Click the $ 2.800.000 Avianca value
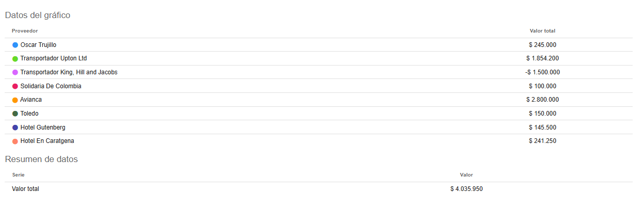The image size is (644, 208). click(542, 100)
